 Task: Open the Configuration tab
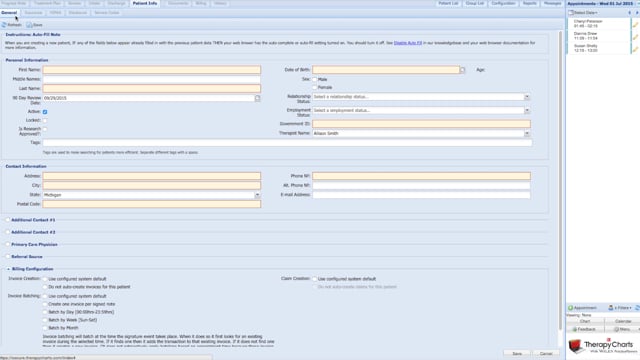pos(503,3)
